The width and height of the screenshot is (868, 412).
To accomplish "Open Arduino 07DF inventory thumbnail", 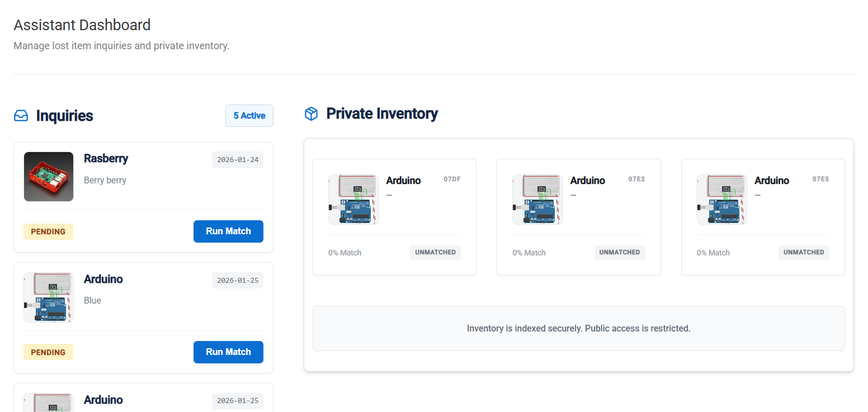I will click(353, 200).
